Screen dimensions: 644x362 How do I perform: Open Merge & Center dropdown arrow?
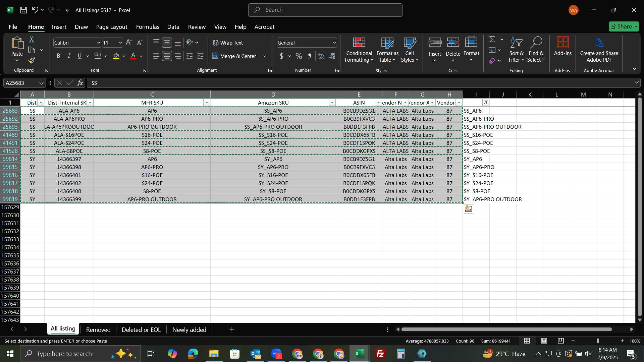click(265, 56)
